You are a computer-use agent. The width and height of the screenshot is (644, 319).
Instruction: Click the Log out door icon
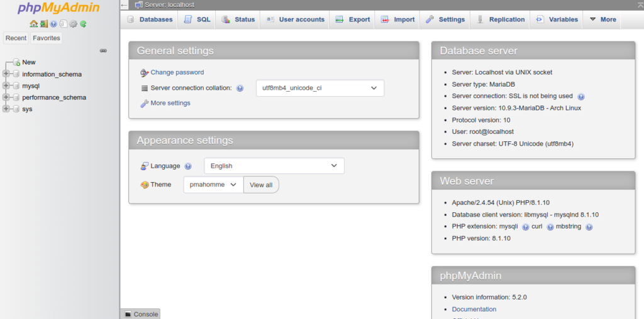(x=43, y=24)
